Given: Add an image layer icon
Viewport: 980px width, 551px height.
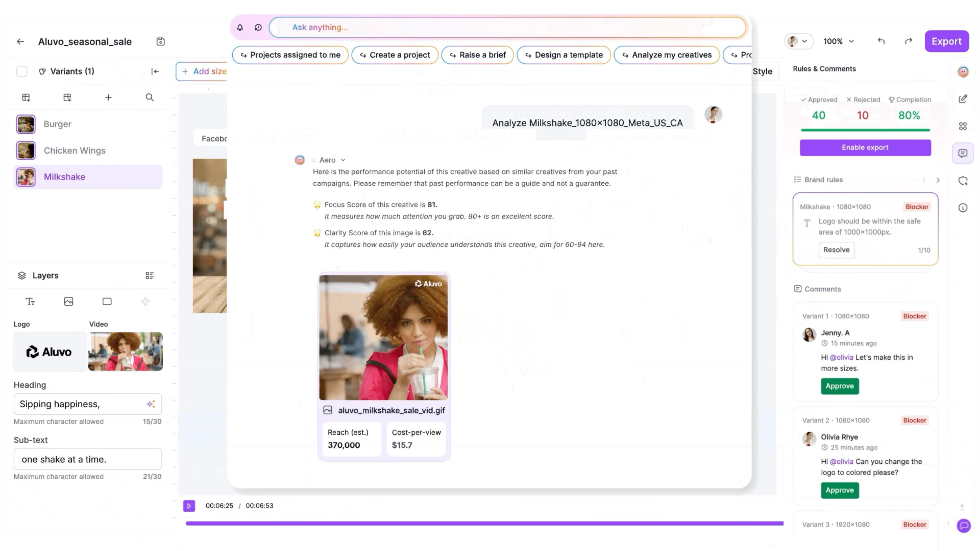Looking at the screenshot, I should (x=69, y=302).
